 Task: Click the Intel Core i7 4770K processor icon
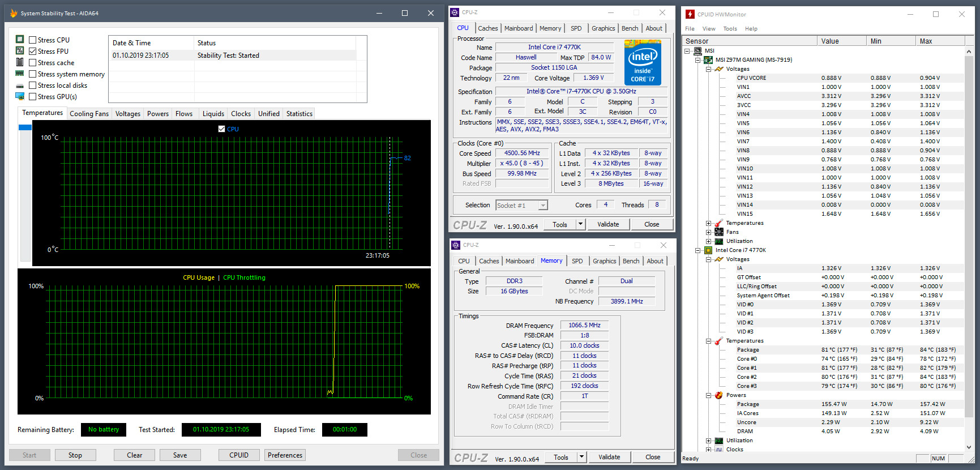coord(708,250)
